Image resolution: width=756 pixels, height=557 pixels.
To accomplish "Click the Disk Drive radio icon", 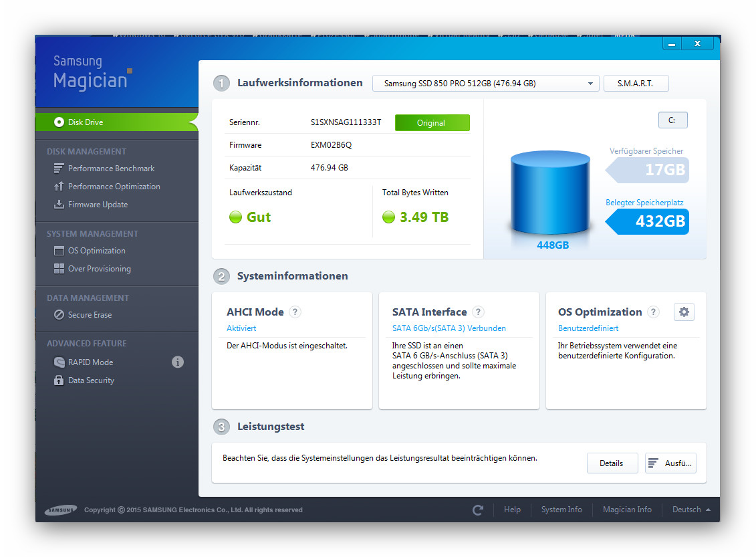I will pos(59,122).
